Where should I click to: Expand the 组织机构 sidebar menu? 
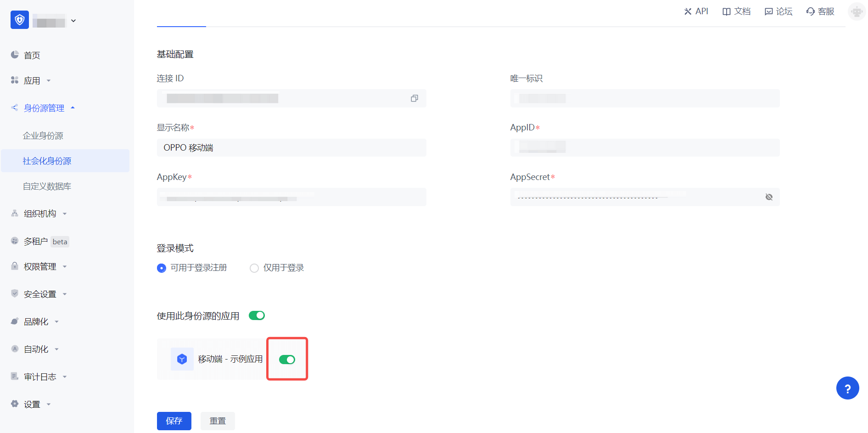40,214
